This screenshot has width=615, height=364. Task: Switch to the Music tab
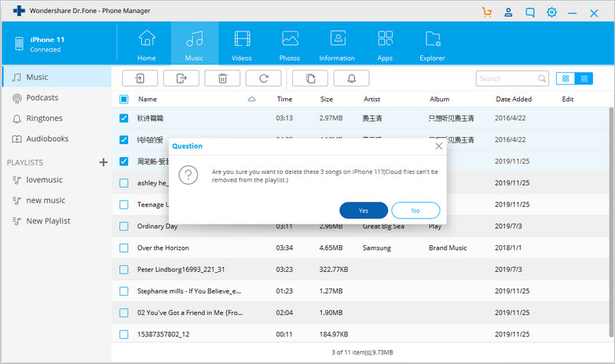[x=194, y=45]
